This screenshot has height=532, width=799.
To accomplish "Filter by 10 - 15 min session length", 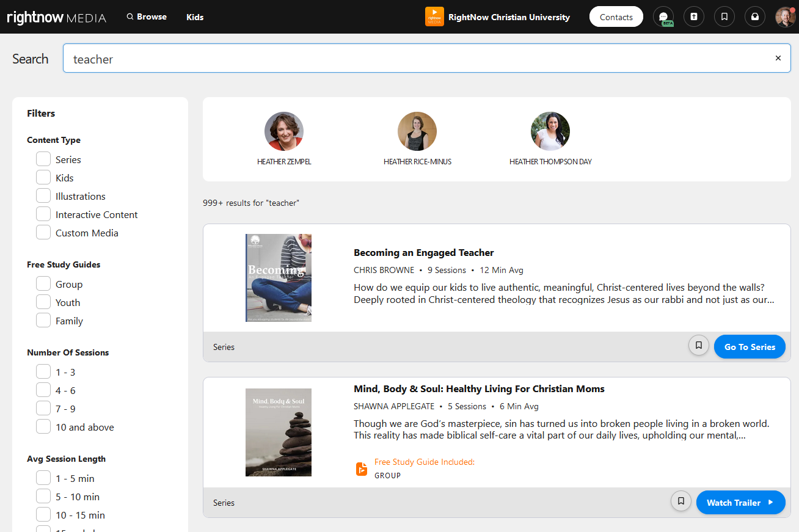I will point(43,514).
